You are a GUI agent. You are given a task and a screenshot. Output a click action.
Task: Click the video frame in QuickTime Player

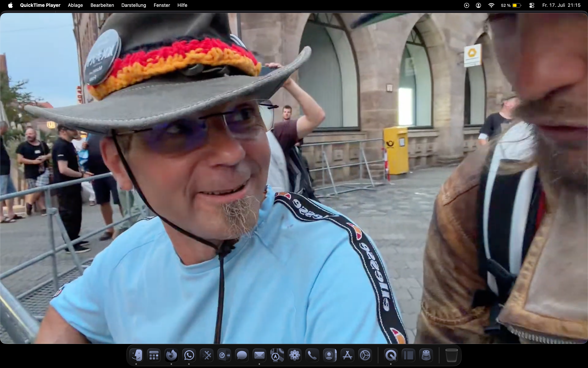click(294, 178)
